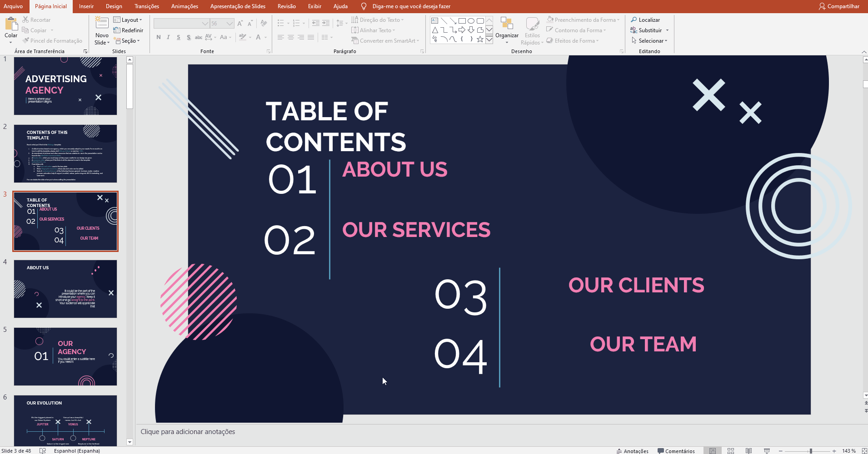The image size is (868, 454).
Task: Click the Colar paste icon
Action: coord(11,24)
